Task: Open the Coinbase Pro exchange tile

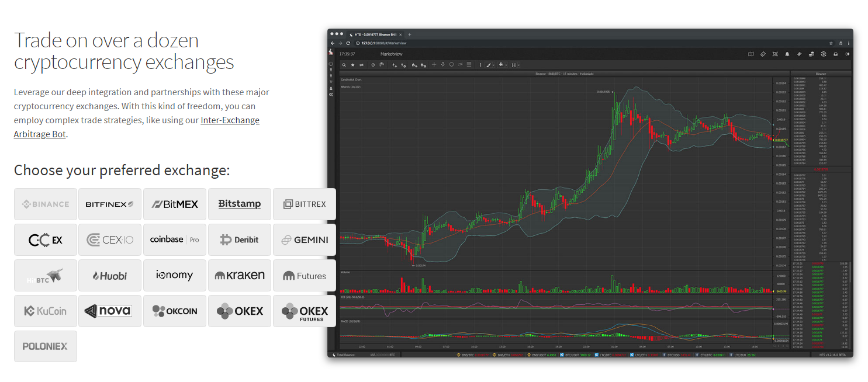Action: (x=175, y=239)
